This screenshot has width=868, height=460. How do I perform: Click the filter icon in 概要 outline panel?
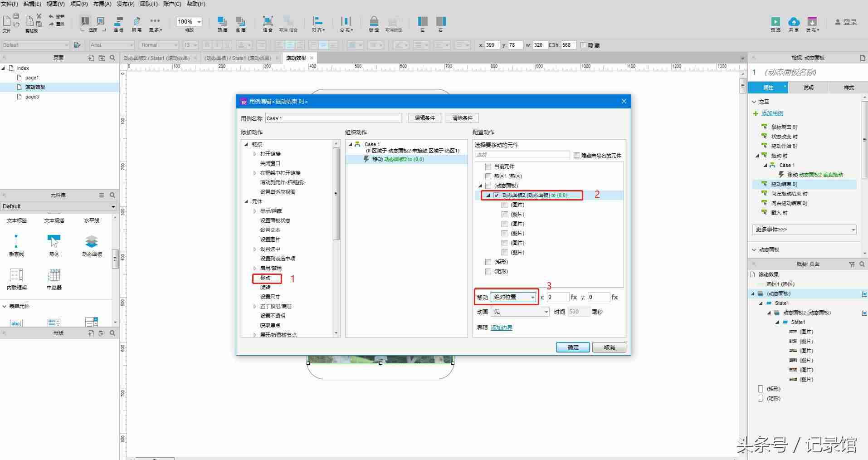coord(852,264)
